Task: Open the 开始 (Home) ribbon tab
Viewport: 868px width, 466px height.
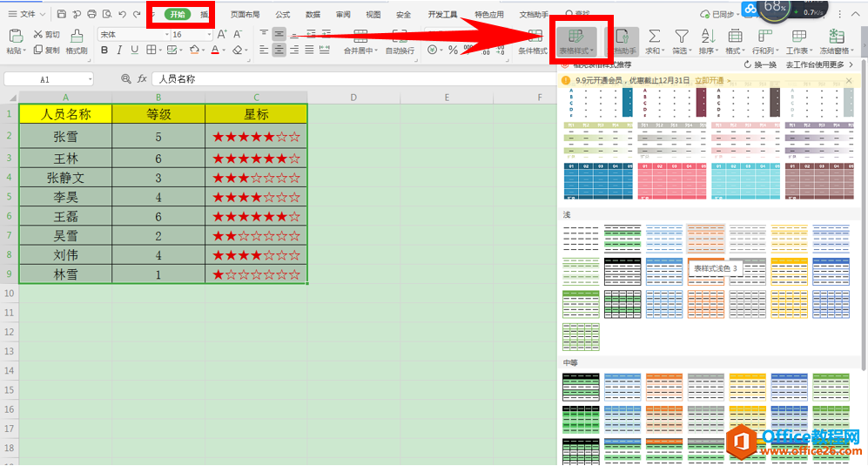Action: coord(177,15)
